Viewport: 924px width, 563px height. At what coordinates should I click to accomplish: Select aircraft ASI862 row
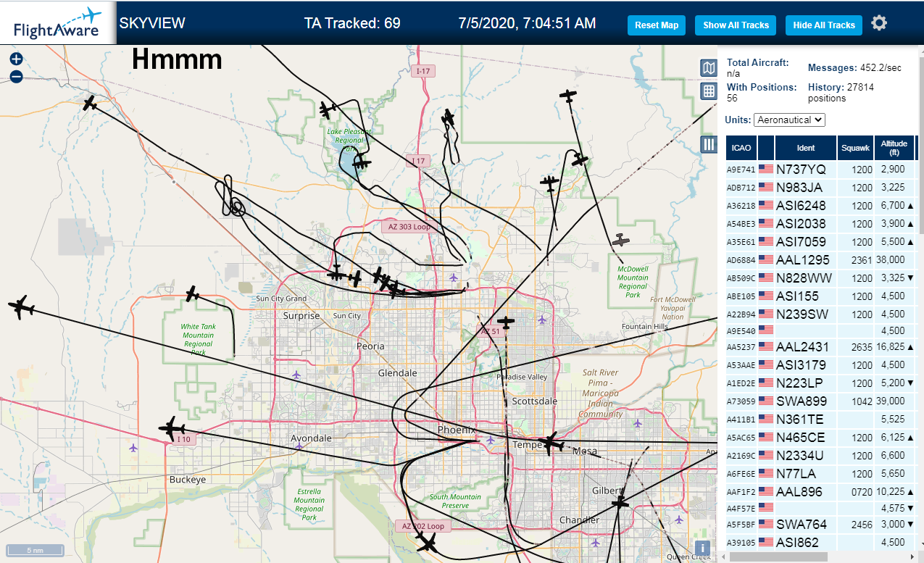823,543
